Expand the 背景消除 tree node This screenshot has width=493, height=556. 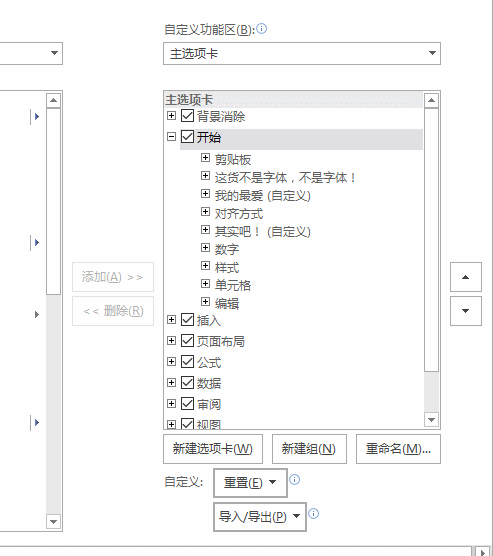click(x=171, y=116)
